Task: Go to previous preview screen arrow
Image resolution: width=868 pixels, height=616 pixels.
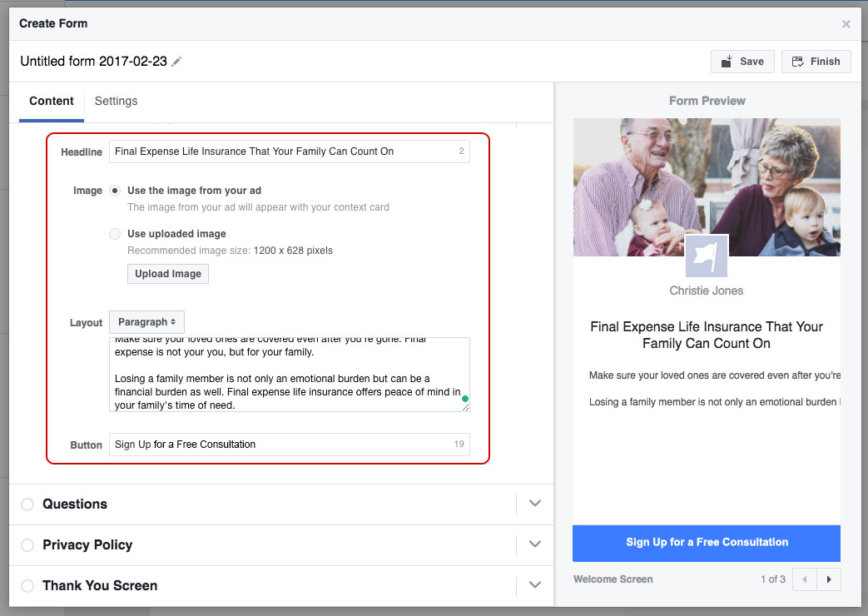Action: tap(804, 579)
